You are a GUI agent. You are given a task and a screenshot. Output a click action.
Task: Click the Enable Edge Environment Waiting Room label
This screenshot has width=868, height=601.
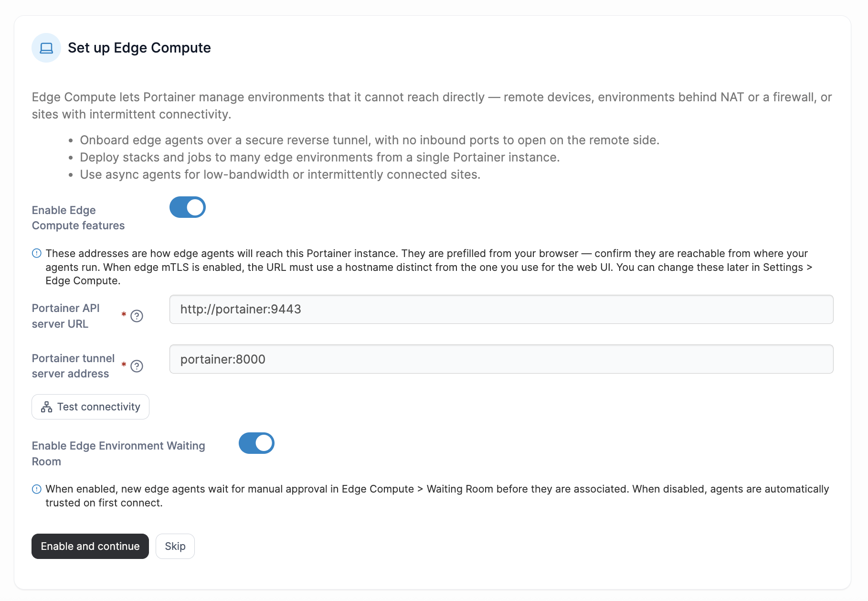pos(118,454)
